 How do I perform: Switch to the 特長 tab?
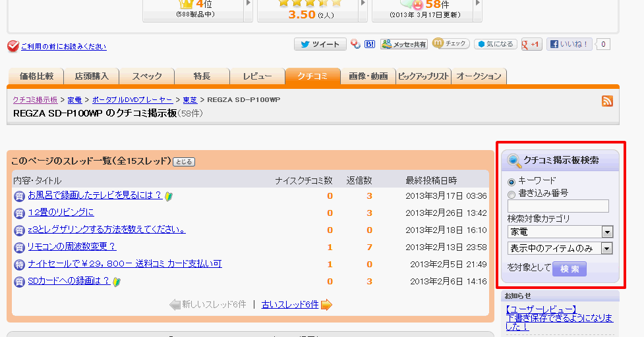(x=202, y=76)
